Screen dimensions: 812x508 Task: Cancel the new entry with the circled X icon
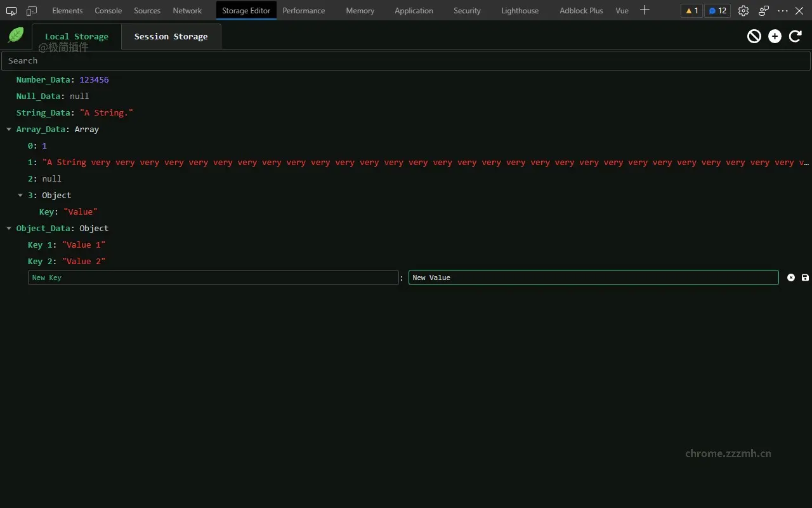point(790,277)
